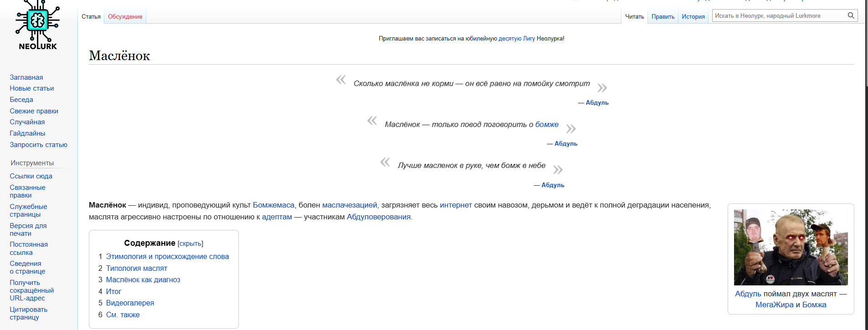
Task: Click Абдуль under the second quote
Action: click(566, 144)
